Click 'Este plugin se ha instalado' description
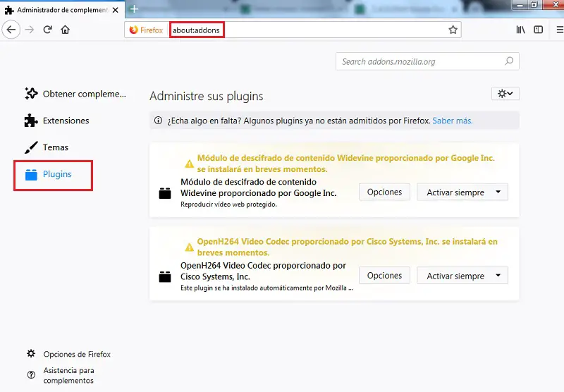564x392 pixels. [267, 288]
